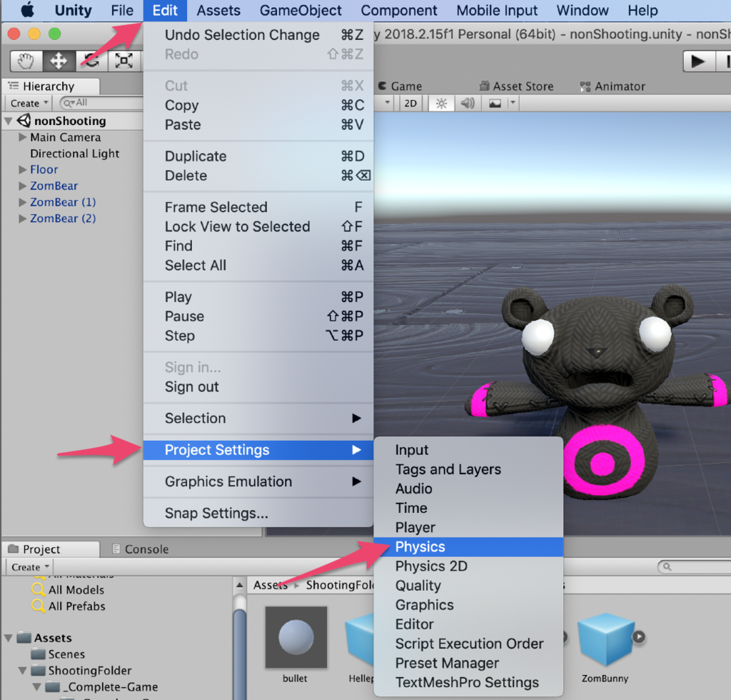Open the Unity application menu
Image resolution: width=731 pixels, height=700 pixels.
tap(74, 10)
